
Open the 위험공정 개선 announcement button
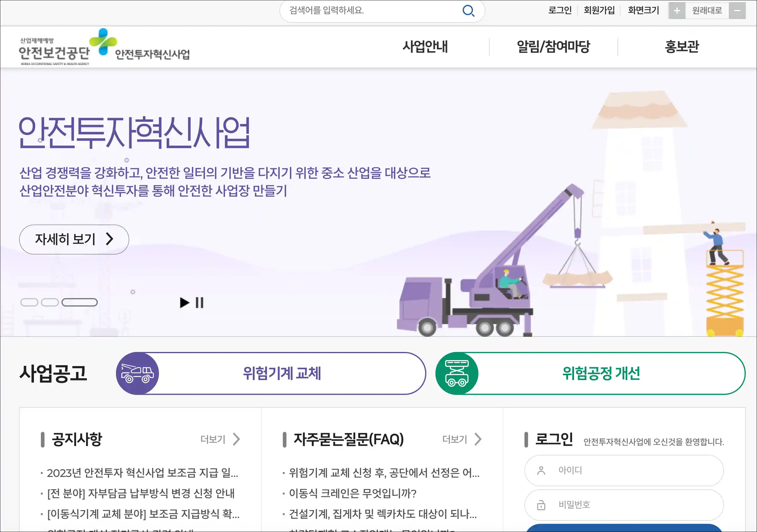590,373
